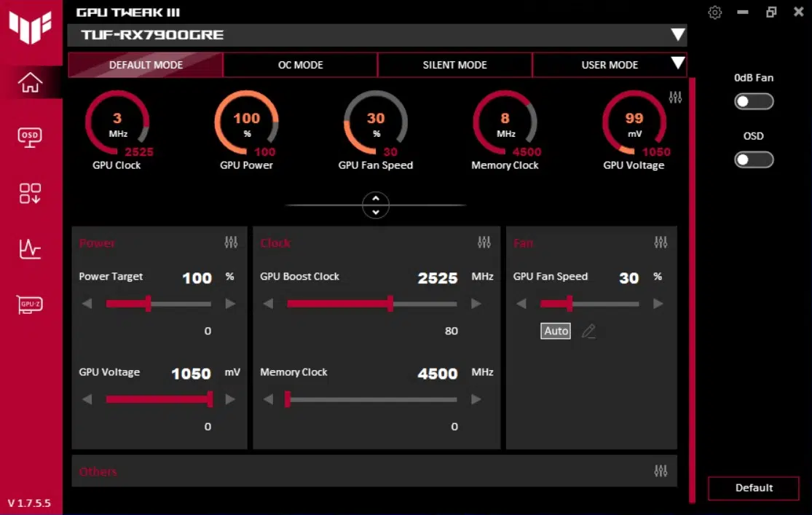812x515 pixels.
Task: Switch to Silent Mode tab
Action: [454, 65]
